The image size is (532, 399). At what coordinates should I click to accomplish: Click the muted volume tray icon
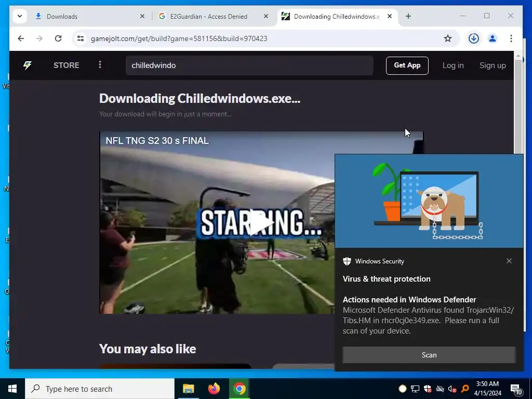click(453, 389)
